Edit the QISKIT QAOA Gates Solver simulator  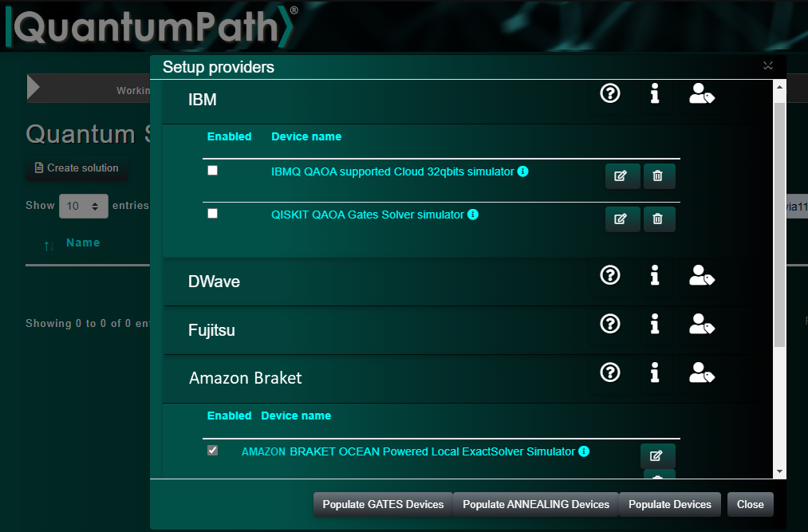tap(622, 219)
